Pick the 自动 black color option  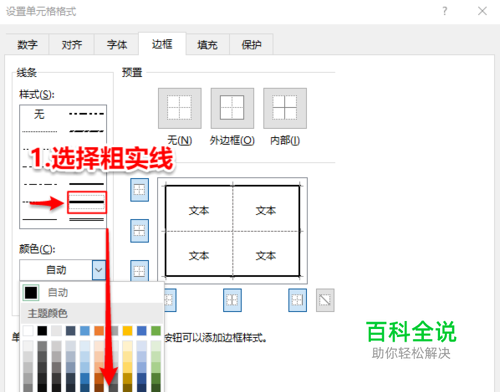92,293
